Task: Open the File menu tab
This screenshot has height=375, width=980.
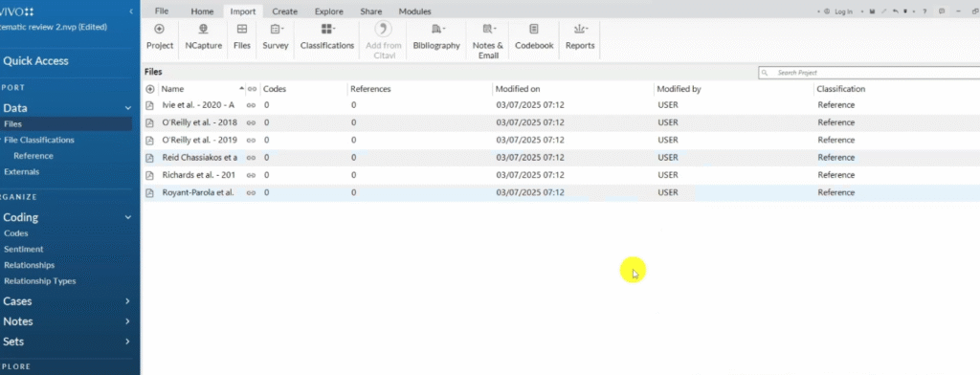Action: (161, 11)
